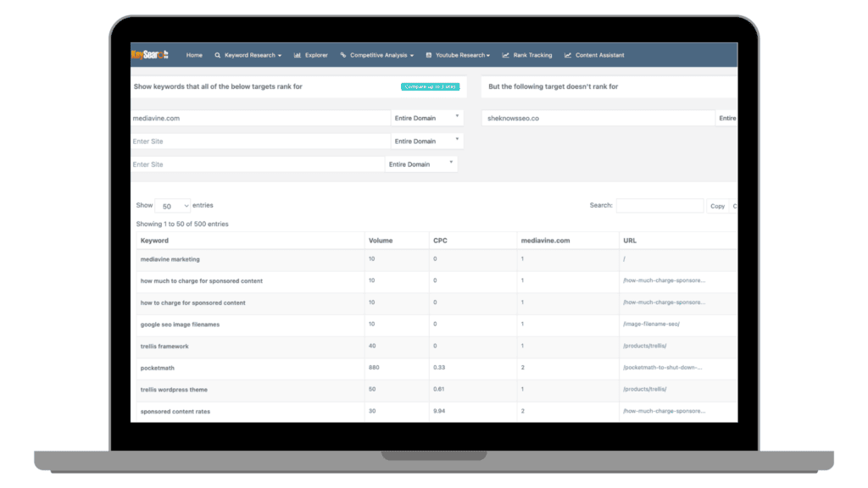Image resolution: width=868 pixels, height=488 pixels.
Task: Click 'Showing 1 to 50 of 500 entries'
Action: point(182,224)
